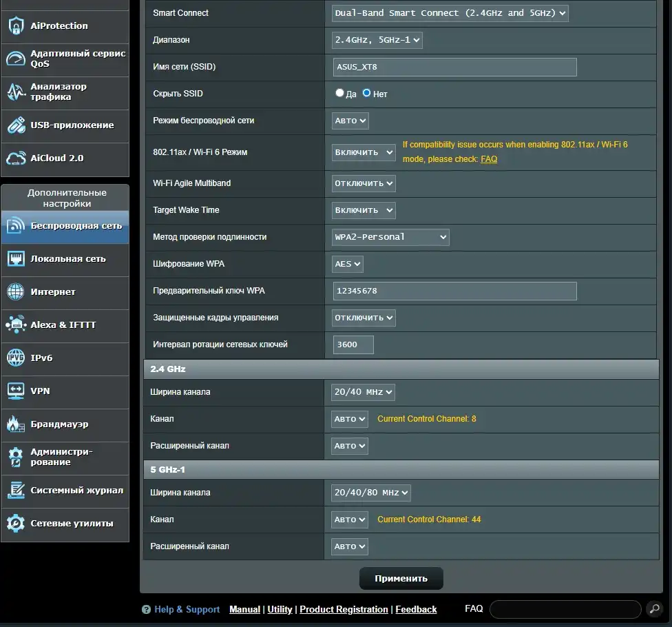Image resolution: width=672 pixels, height=627 pixels.
Task: Follow the yellow FAQ link for Wi-Fi 6
Action: (x=489, y=159)
